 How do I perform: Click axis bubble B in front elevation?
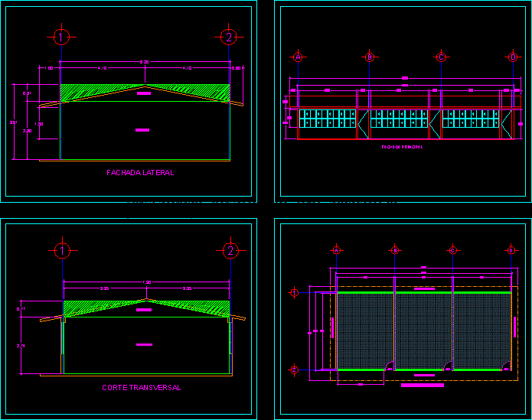[x=370, y=57]
